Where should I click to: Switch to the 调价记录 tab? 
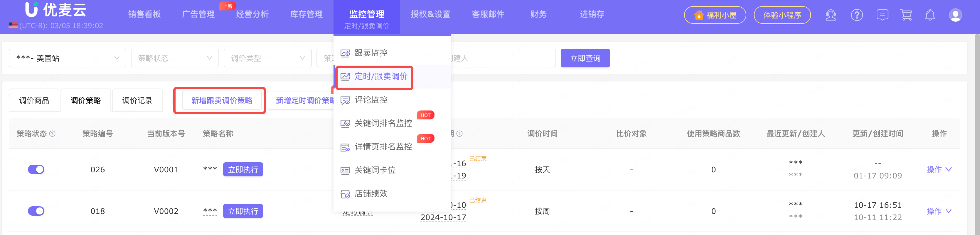pos(137,100)
